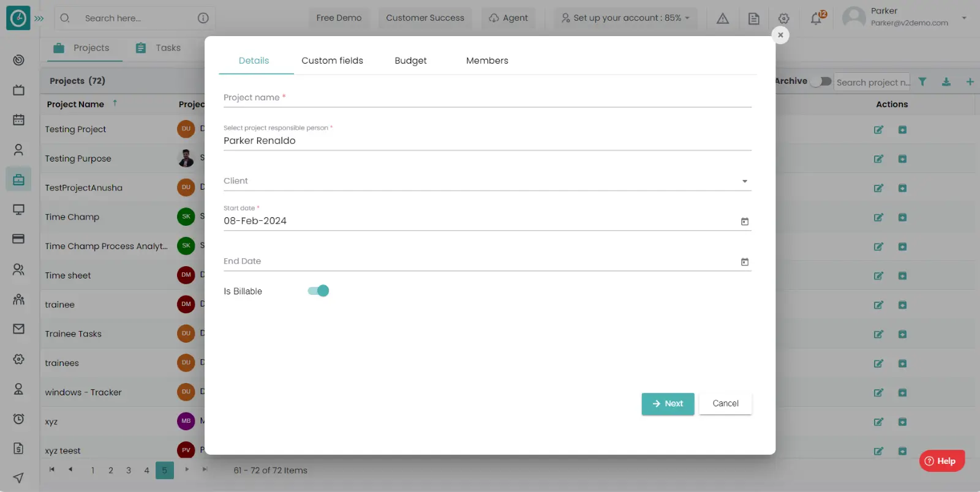Viewport: 980px width, 492px height.
Task: Open the alarm clock icon in sidebar
Action: click(18, 419)
